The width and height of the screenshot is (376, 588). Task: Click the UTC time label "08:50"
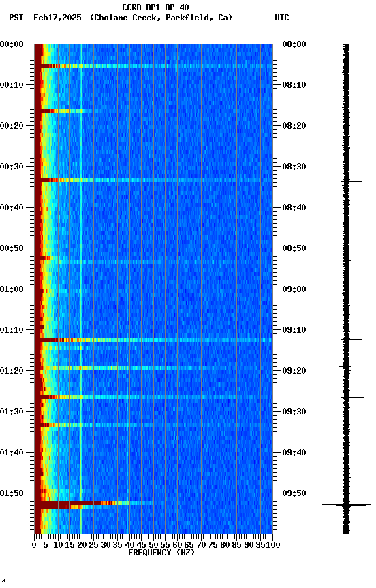294,248
